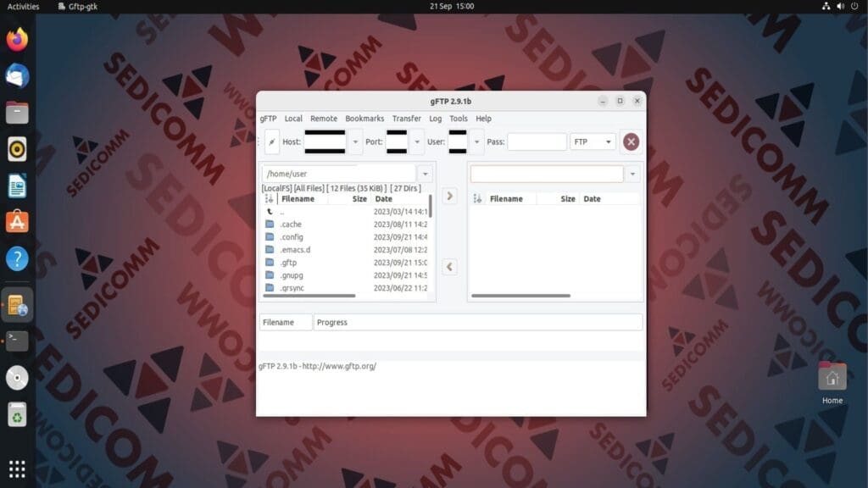This screenshot has height=488, width=868.
Task: Click the disc drive icon in the dock
Action: click(x=17, y=378)
